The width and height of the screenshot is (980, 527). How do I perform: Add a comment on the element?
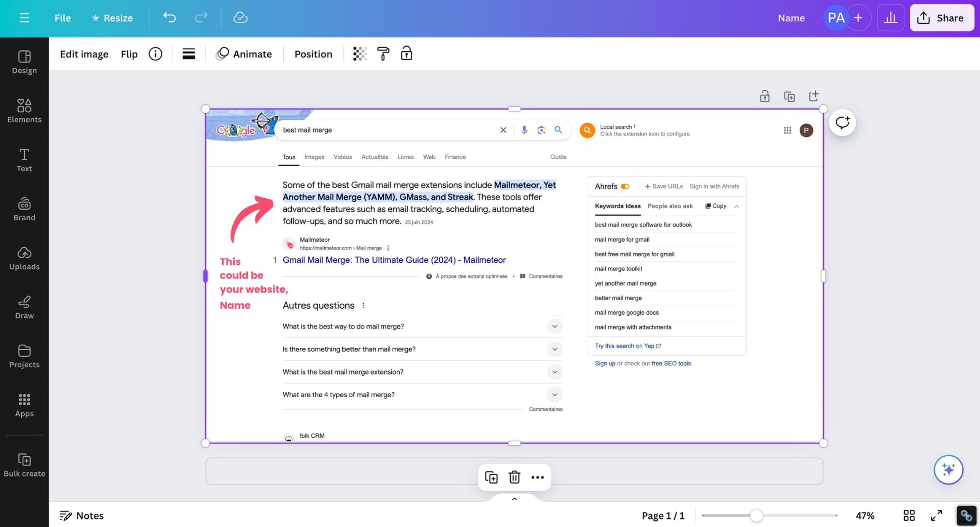pyautogui.click(x=842, y=123)
